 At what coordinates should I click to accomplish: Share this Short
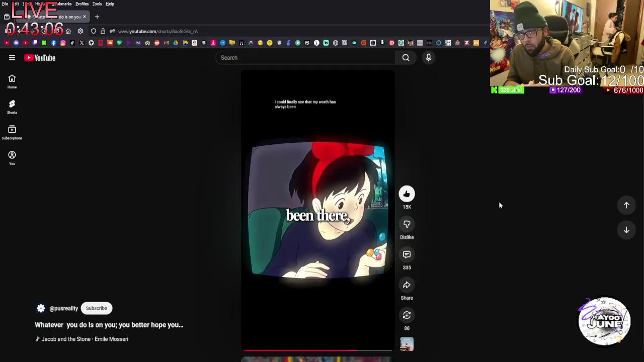pos(407,285)
